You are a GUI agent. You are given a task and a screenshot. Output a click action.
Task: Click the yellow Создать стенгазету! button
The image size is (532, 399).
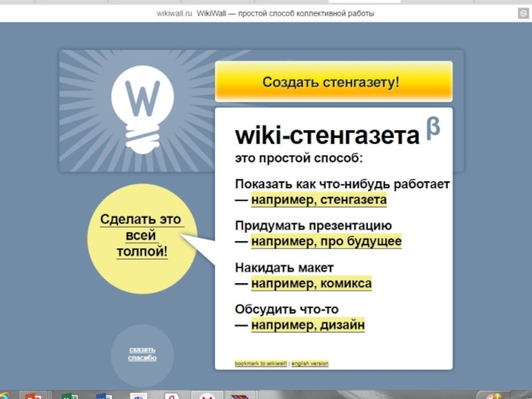[334, 81]
